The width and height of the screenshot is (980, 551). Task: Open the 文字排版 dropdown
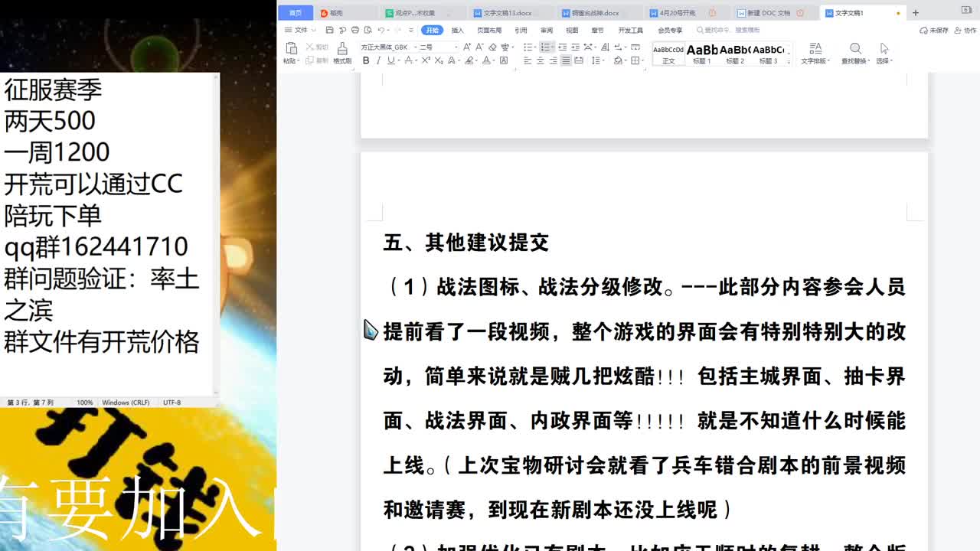click(x=815, y=54)
